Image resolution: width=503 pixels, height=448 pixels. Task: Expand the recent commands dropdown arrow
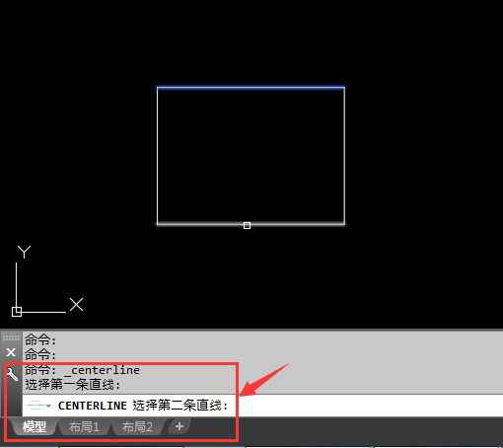click(x=48, y=406)
